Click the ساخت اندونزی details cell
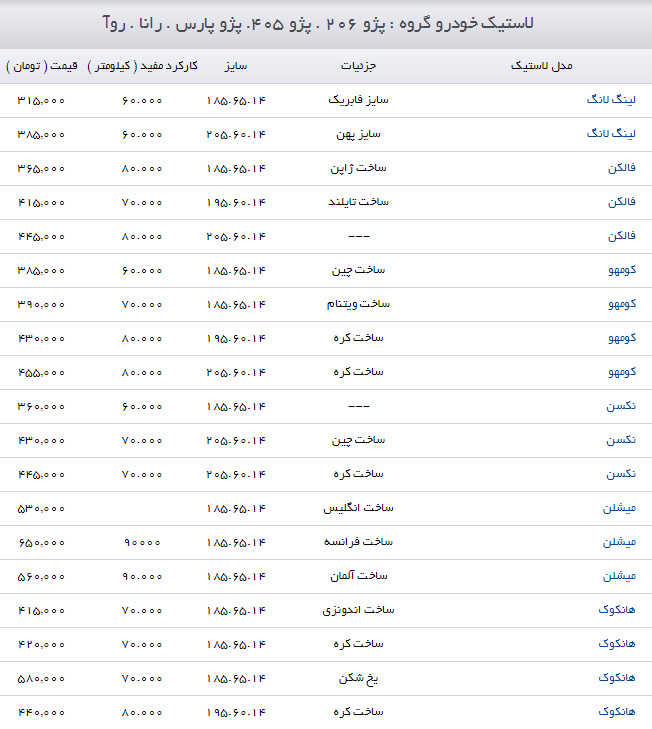 (x=359, y=610)
